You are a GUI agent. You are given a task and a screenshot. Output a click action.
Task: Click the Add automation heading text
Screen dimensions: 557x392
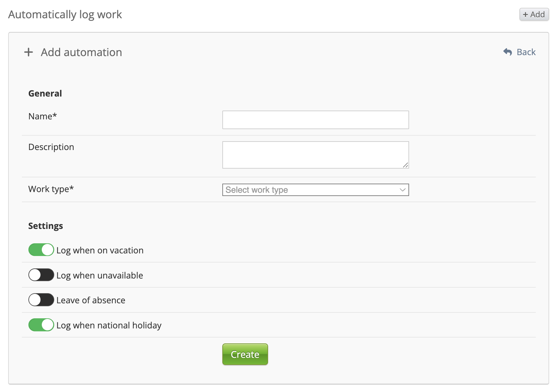click(81, 52)
